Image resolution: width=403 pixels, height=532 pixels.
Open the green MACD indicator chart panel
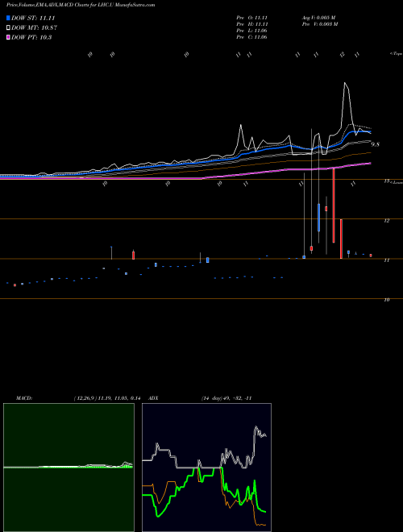[69, 468]
